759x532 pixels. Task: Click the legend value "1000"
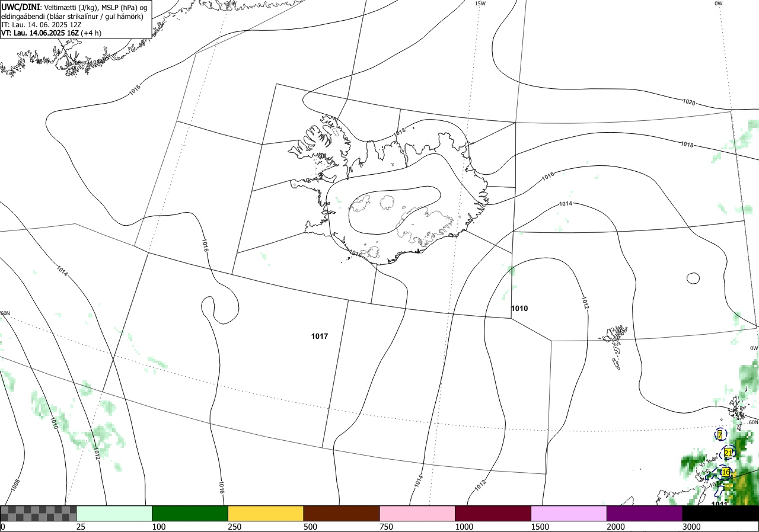coord(464,527)
